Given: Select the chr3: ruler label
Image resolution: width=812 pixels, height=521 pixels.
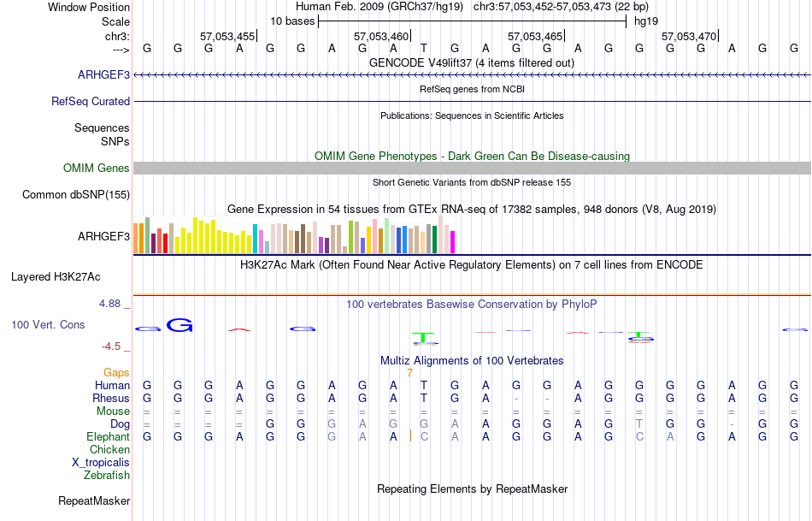Looking at the screenshot, I should (x=117, y=36).
